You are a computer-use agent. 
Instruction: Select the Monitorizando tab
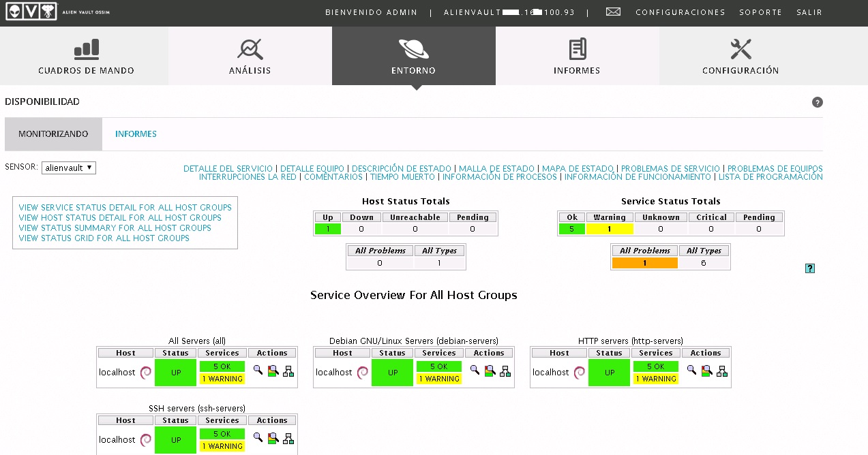tap(53, 134)
